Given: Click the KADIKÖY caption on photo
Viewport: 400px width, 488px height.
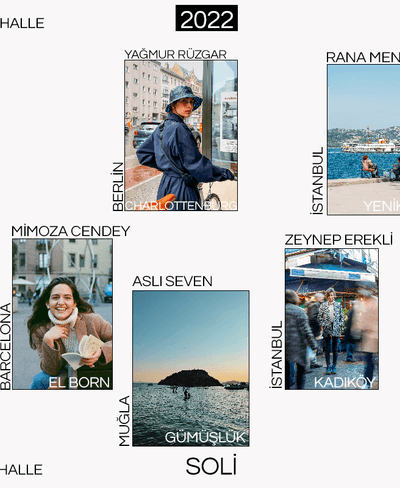Looking at the screenshot, I should coord(344,382).
